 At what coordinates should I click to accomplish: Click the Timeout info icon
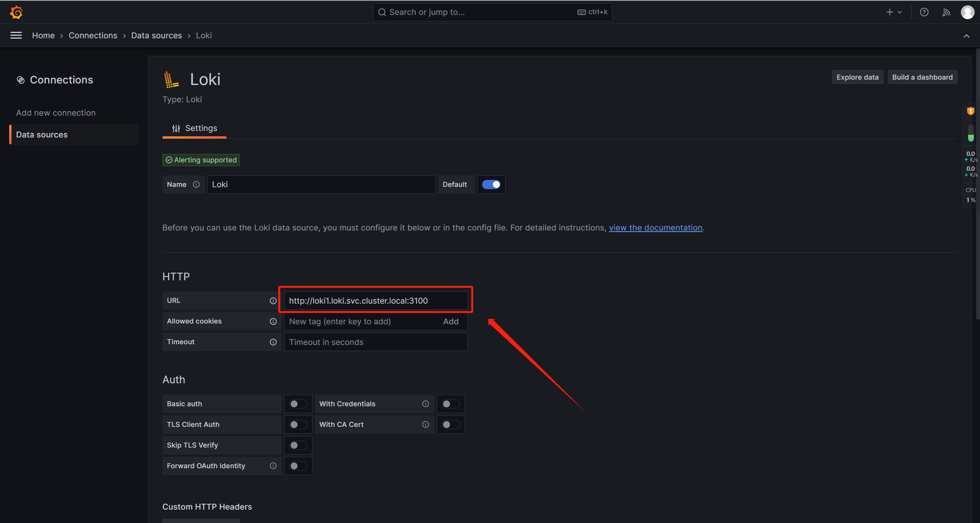pos(273,342)
